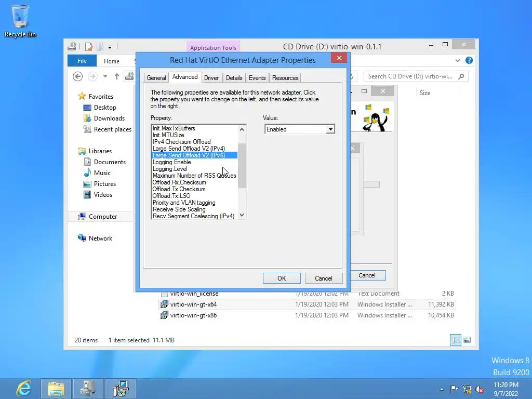This screenshot has width=532, height=399.
Task: Select Network in the navigation pane
Action: coord(100,238)
